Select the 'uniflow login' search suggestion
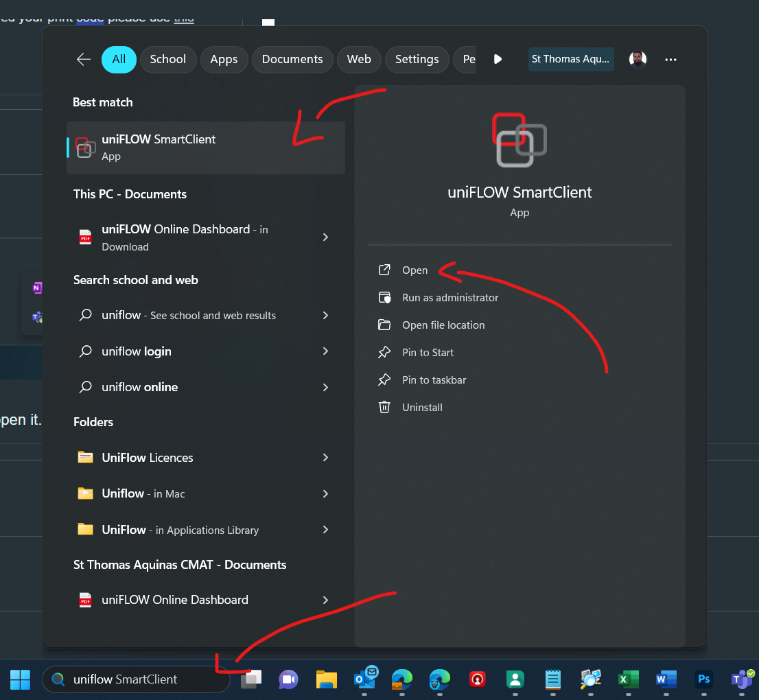Viewport: 759px width, 700px height. click(x=206, y=351)
